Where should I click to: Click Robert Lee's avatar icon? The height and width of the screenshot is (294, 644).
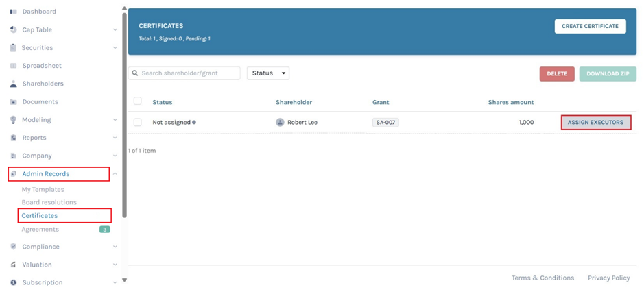point(280,122)
